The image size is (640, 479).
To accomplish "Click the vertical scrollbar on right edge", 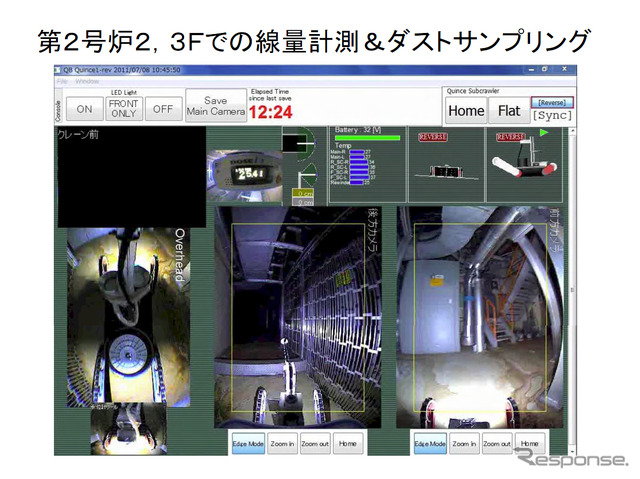I will click(x=572, y=291).
